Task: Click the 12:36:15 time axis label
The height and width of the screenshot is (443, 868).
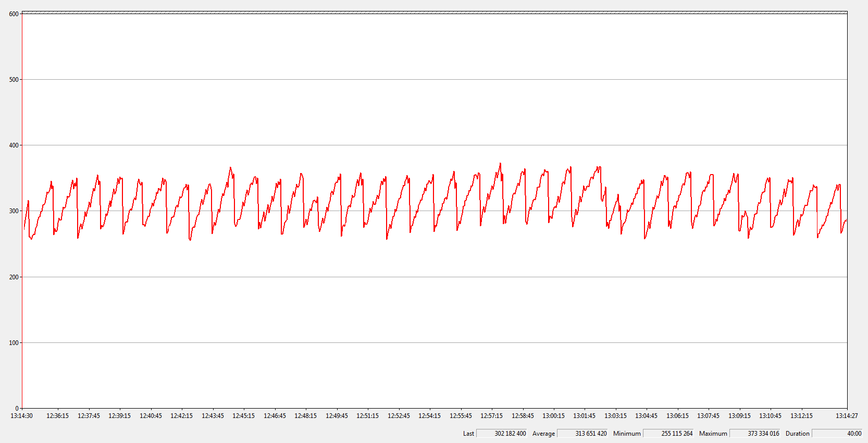Action: pyautogui.click(x=58, y=416)
